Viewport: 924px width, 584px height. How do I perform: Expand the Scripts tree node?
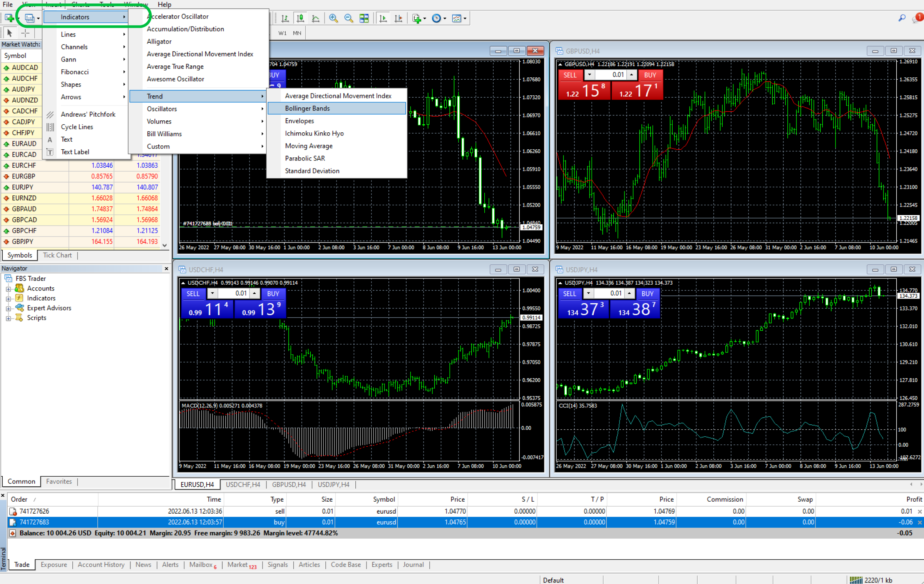(8, 318)
